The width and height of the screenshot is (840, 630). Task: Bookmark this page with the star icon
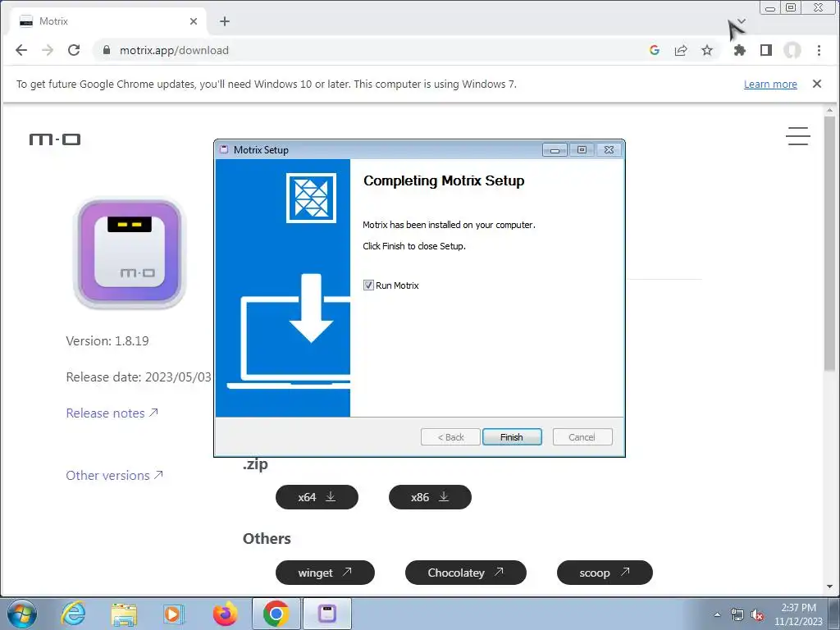point(707,50)
